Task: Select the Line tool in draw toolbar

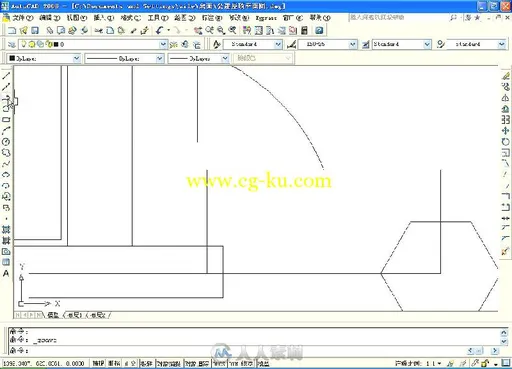Action: pos(6,75)
